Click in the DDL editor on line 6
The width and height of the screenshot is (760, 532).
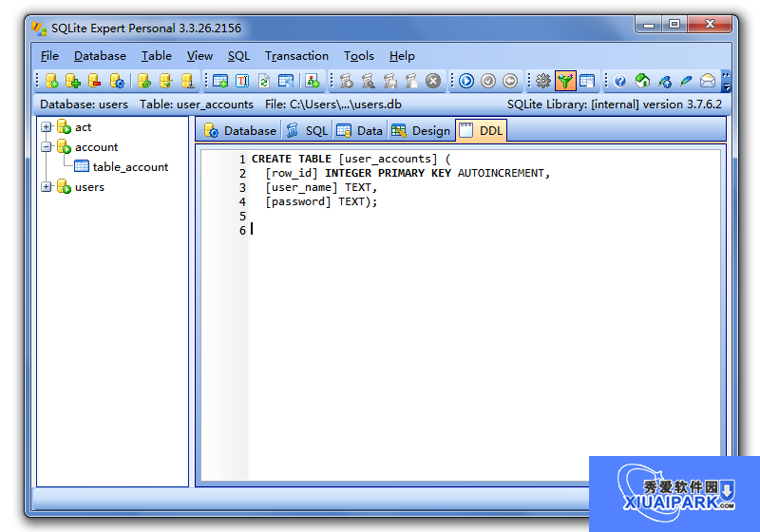(x=484, y=230)
